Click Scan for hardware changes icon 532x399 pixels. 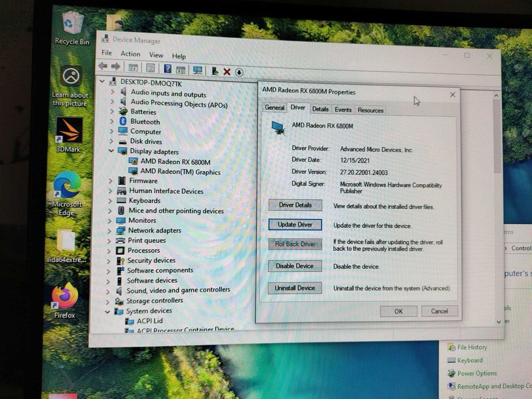[x=197, y=70]
